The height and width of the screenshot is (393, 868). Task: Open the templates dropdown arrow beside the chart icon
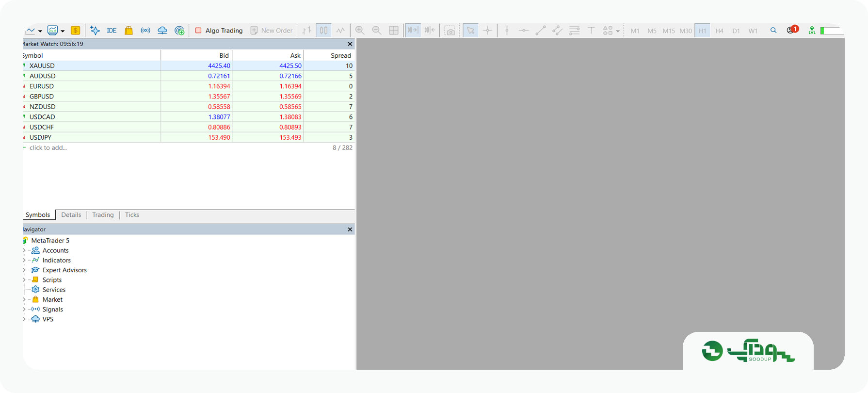63,31
